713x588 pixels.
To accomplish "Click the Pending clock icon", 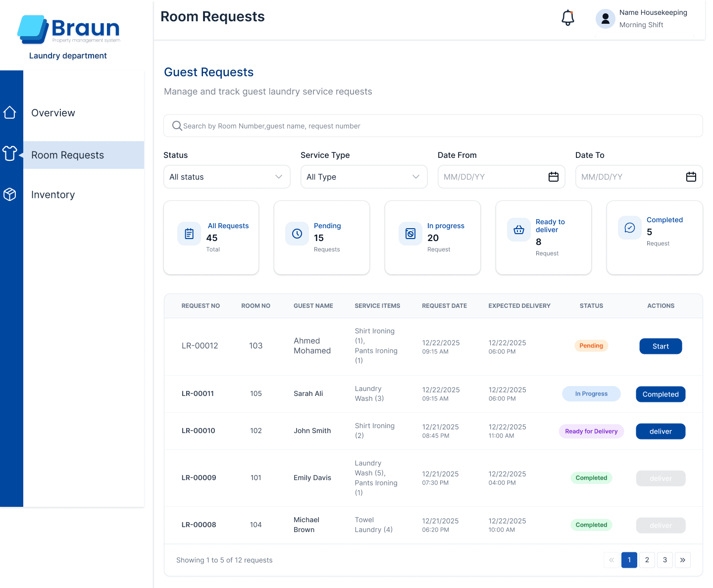I will click(x=297, y=234).
